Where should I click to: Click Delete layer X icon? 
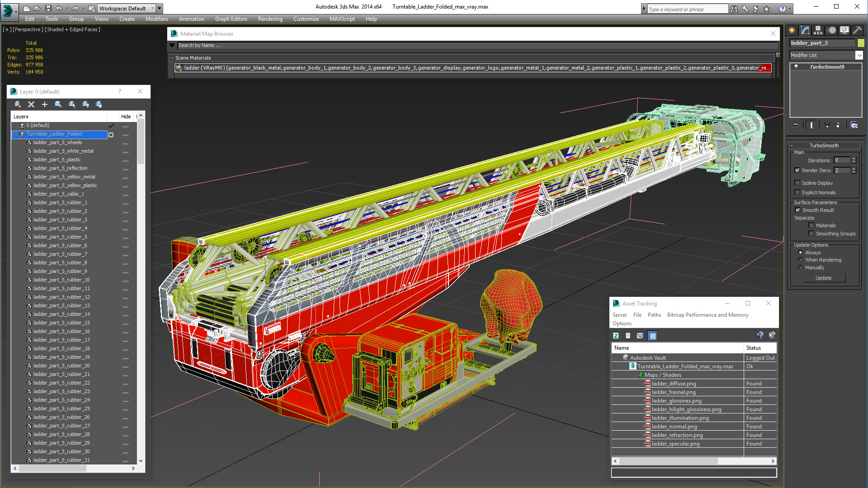pyautogui.click(x=31, y=104)
